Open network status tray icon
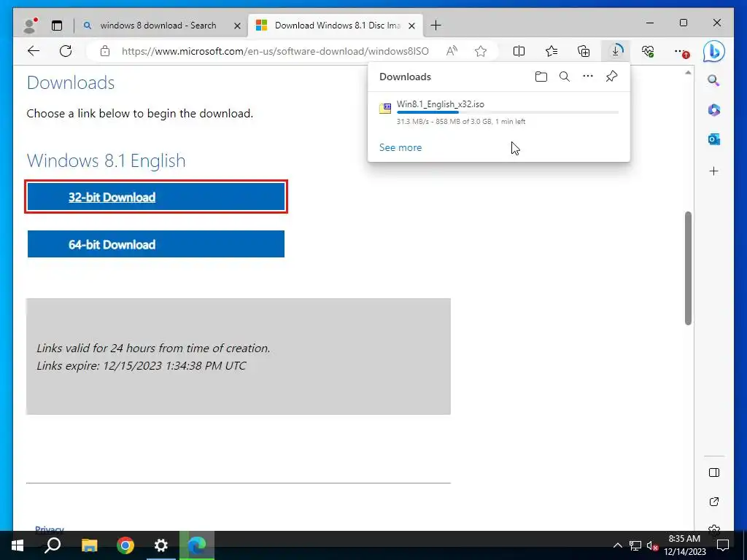This screenshot has height=560, width=747. [635, 545]
